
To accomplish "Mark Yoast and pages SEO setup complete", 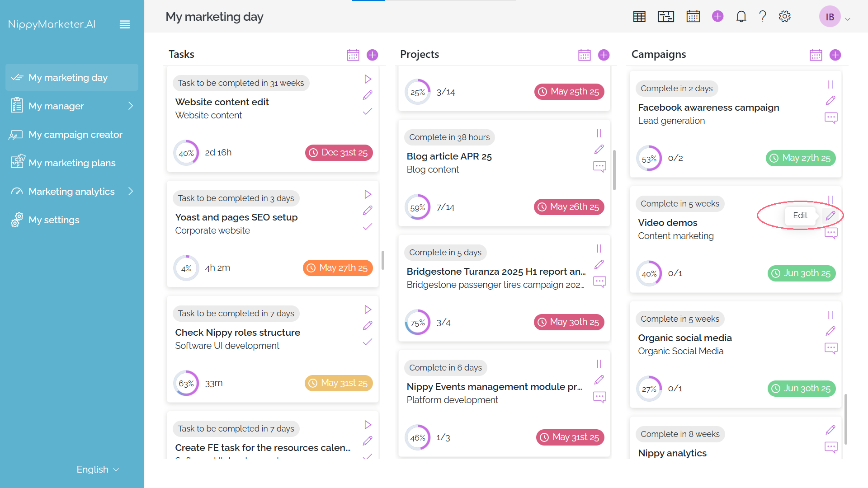I will tap(368, 226).
